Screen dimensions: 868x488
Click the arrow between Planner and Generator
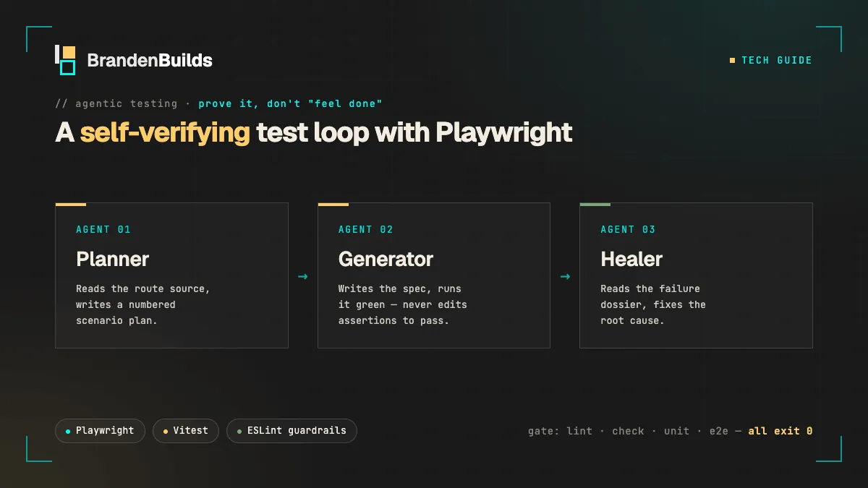pos(302,276)
